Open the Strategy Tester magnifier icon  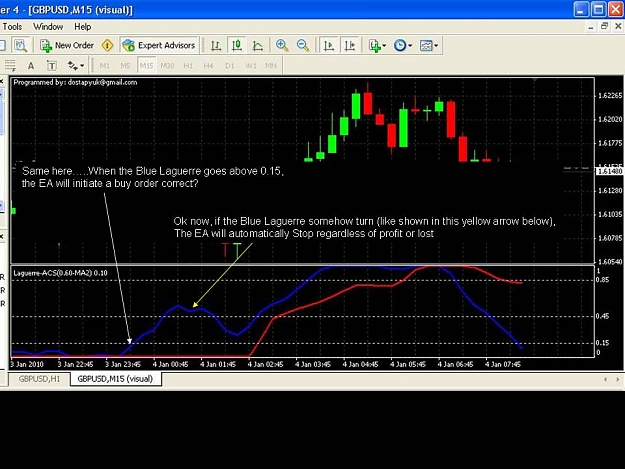pos(20,45)
